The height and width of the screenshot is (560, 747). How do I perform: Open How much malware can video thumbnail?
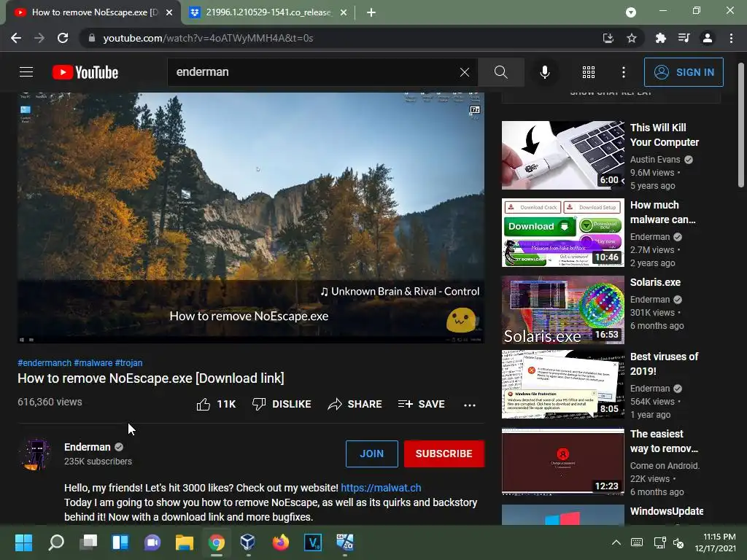click(x=562, y=233)
